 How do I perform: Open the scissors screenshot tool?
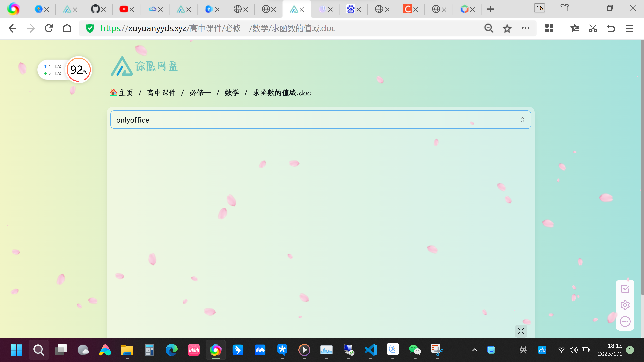tap(593, 28)
